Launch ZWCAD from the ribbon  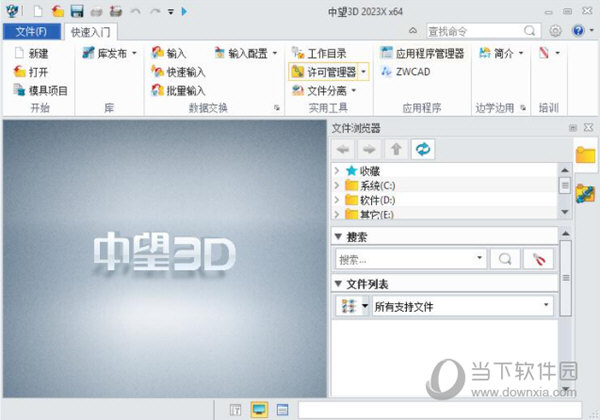point(406,72)
